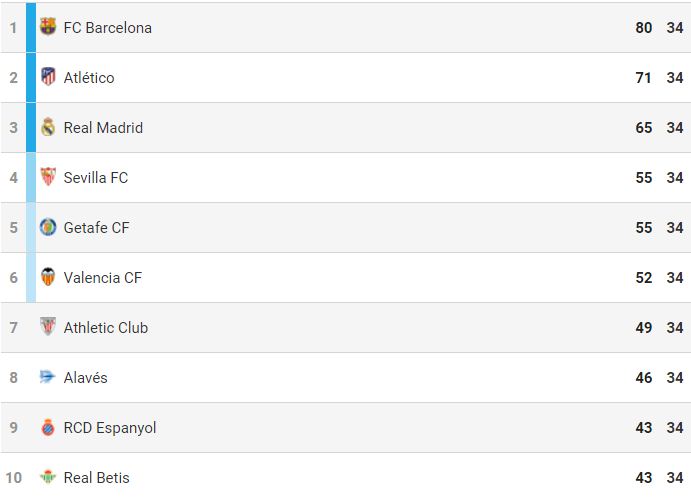Click the Getafe CF crest icon
Screen dimensions: 691x502
point(48,227)
